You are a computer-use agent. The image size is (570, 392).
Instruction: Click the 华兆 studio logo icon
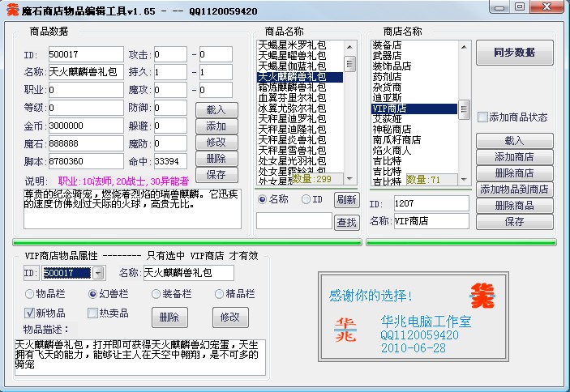[345, 329]
